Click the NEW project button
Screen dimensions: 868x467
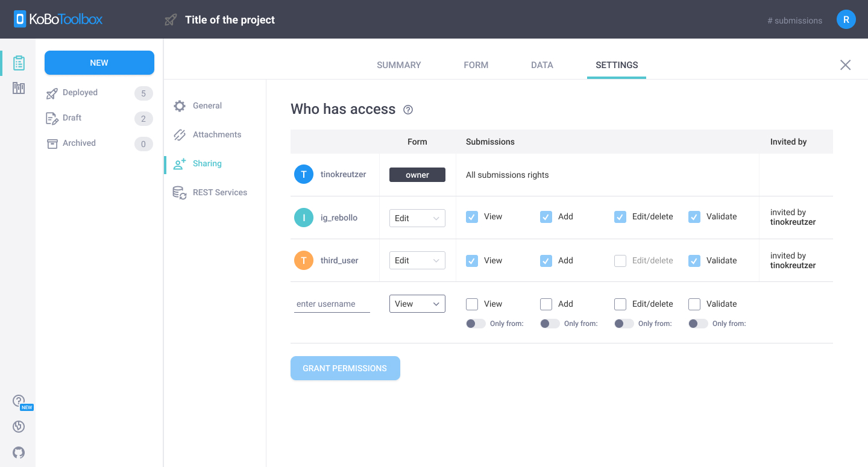click(x=99, y=63)
